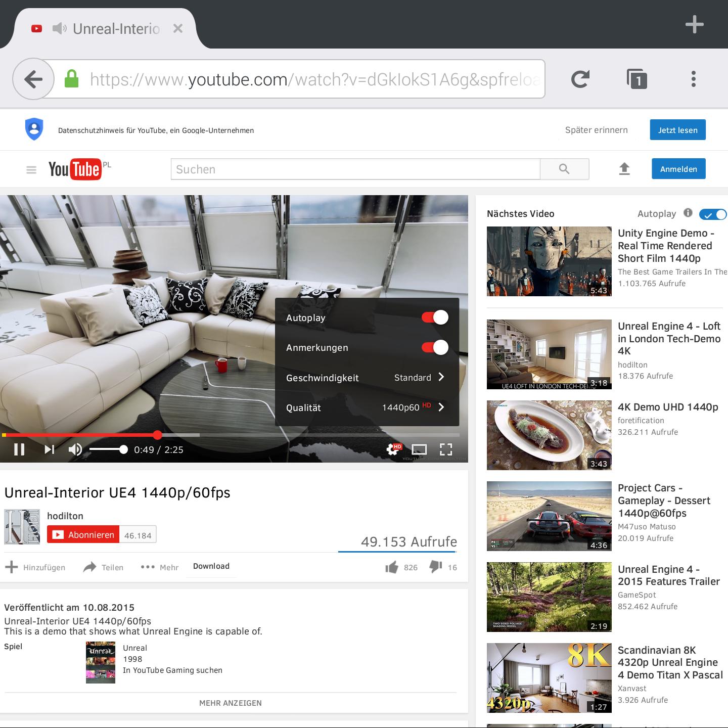This screenshot has height=728, width=728.
Task: Expand the Geschwindigkeit speed submenu
Action: click(367, 378)
